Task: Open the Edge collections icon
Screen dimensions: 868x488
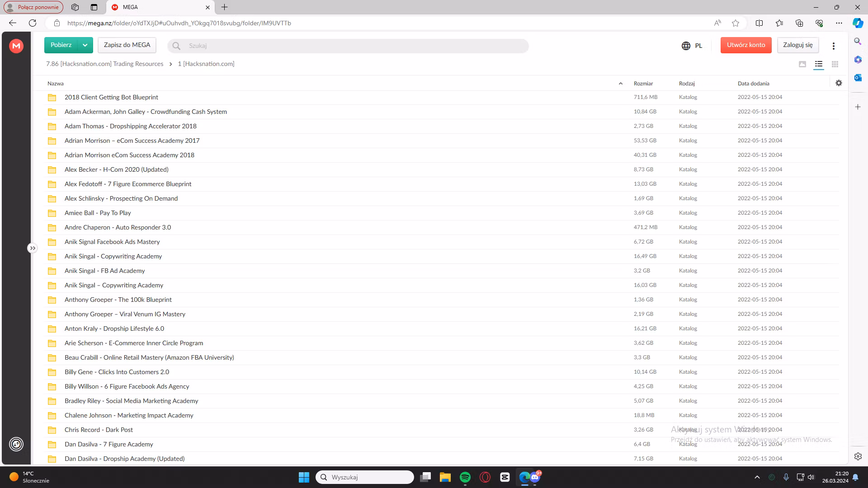Action: coord(799,23)
